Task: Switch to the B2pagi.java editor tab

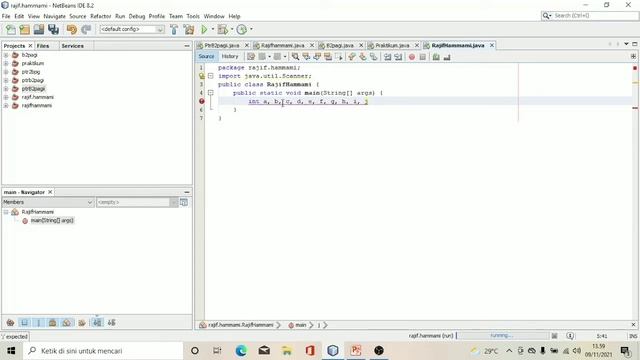Action: coord(340,45)
